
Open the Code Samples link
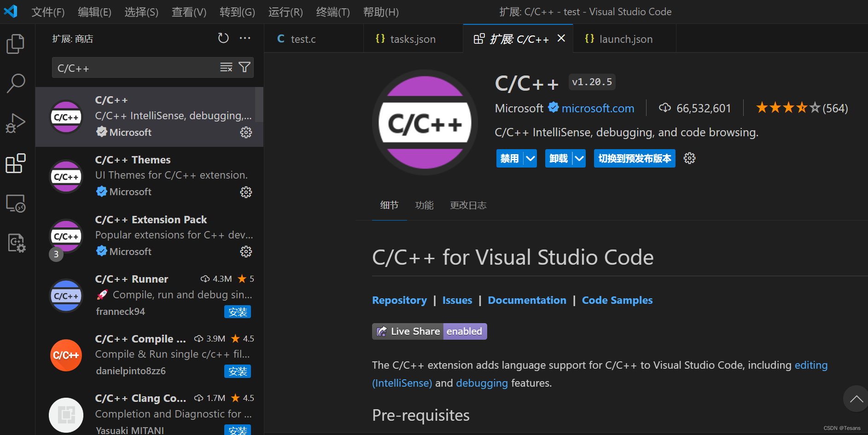pyautogui.click(x=617, y=300)
